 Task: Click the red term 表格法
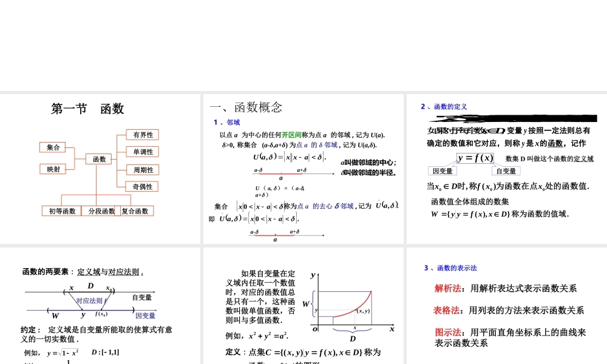coord(446,310)
